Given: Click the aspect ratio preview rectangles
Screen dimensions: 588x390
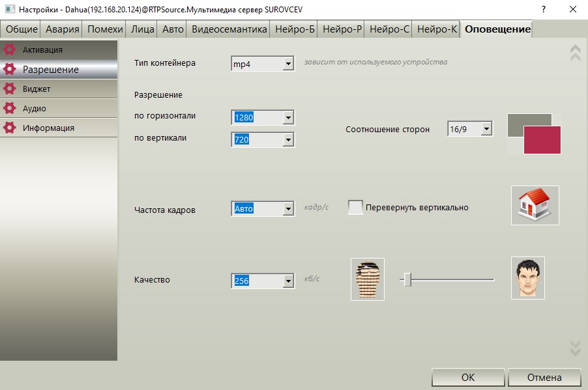Looking at the screenshot, I should 535,133.
